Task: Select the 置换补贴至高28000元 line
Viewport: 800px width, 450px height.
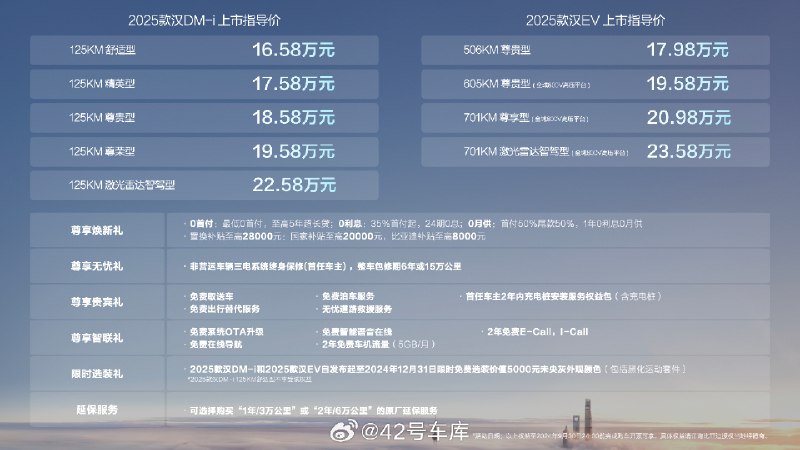Action: tap(337, 236)
